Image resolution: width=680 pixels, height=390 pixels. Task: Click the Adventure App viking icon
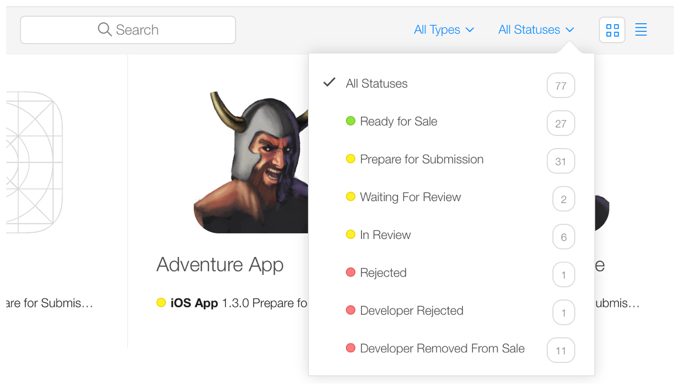pyautogui.click(x=251, y=162)
